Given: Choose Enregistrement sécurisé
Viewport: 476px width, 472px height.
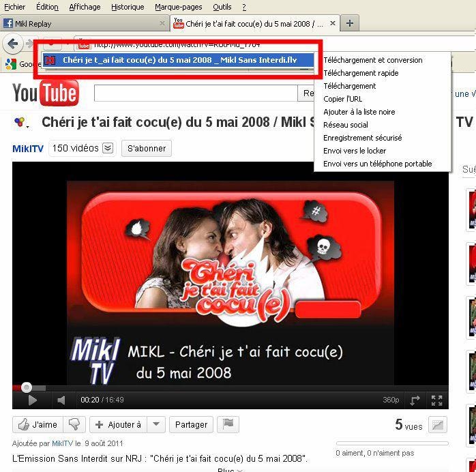Looking at the screenshot, I should 363,138.
